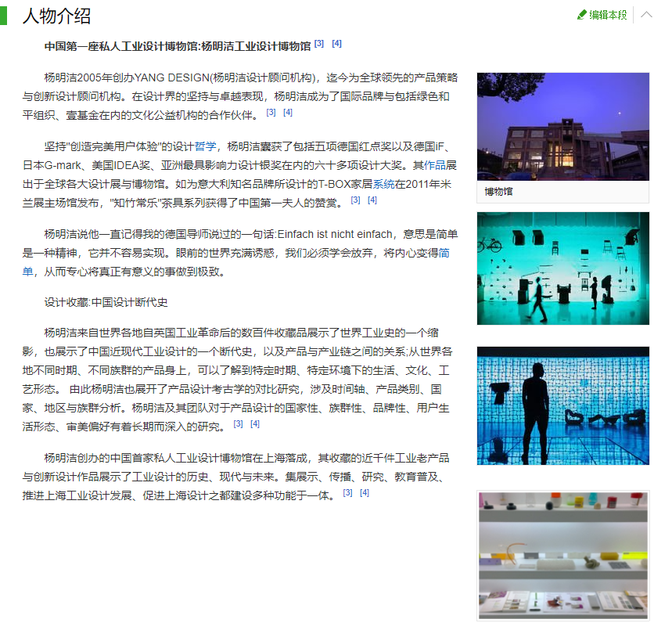Click the 博物馆 image caption
This screenshot has width=672, height=623.
(x=498, y=192)
